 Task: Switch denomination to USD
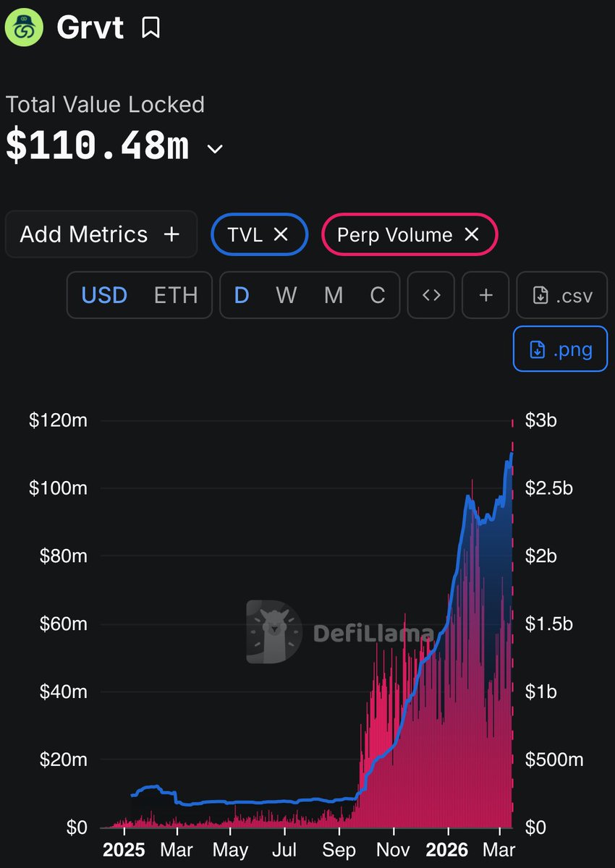104,295
